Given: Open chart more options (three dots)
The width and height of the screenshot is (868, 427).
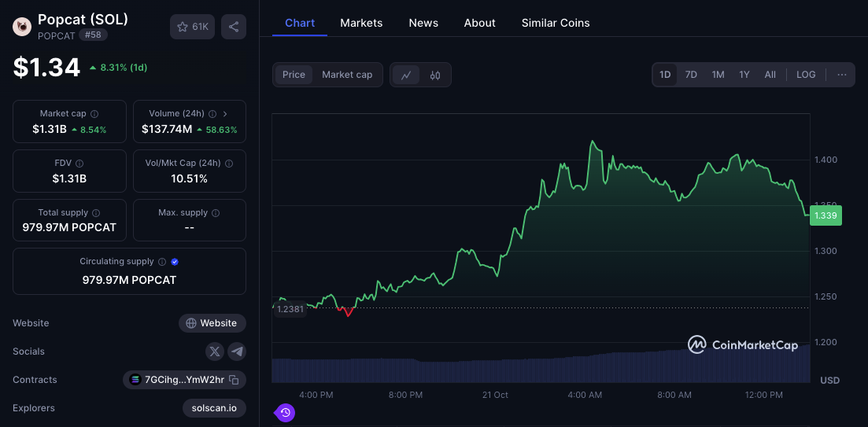Looking at the screenshot, I should (842, 75).
